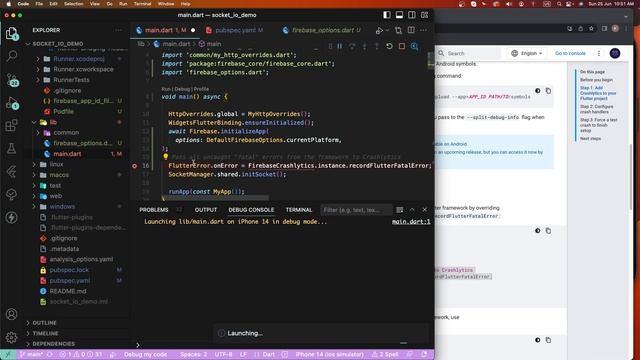Open the English language dropdown in browser
The height and width of the screenshot is (360, 640).
(x=527, y=53)
